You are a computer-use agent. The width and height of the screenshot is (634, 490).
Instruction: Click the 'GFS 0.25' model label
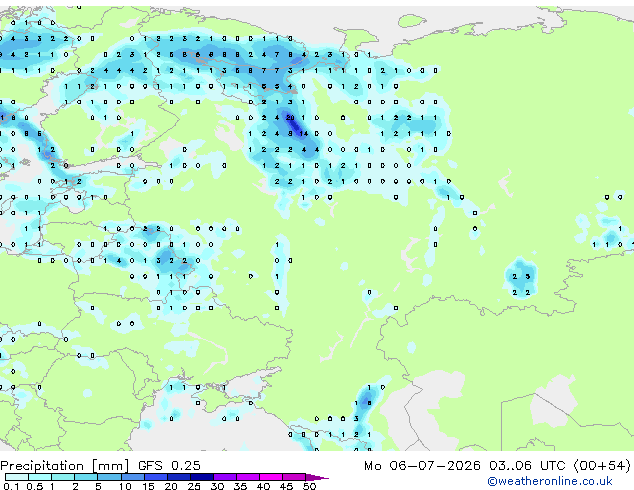point(169,466)
